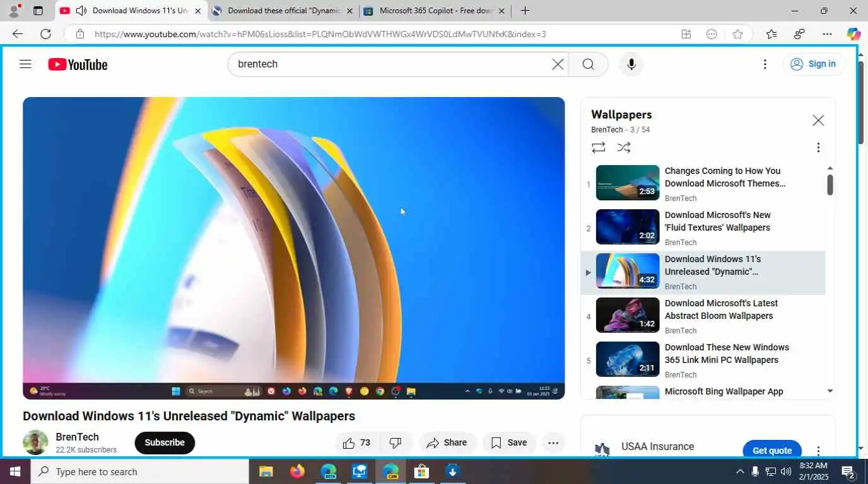
Task: Toggle shuffle playlist
Action: coord(624,147)
